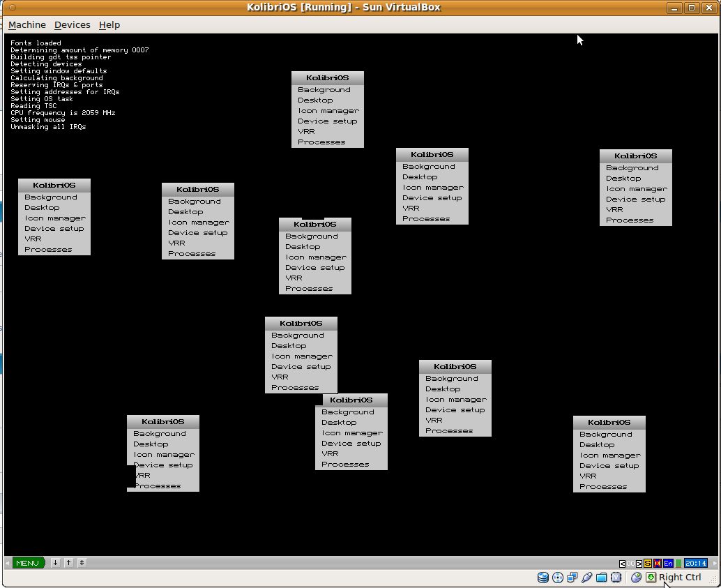The width and height of the screenshot is (721, 588).
Task: Expand the taskbar with the double-arrow button
Action: pos(82,563)
